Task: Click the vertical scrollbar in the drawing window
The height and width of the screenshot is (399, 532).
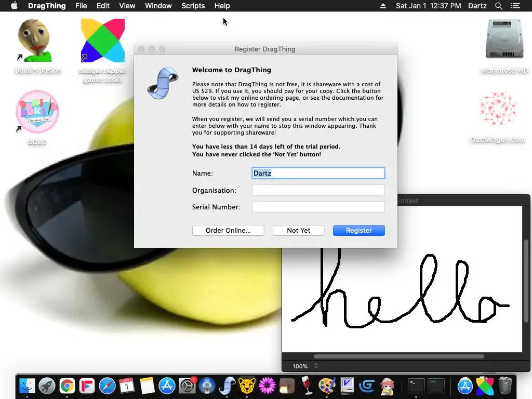Action: pyautogui.click(x=526, y=281)
